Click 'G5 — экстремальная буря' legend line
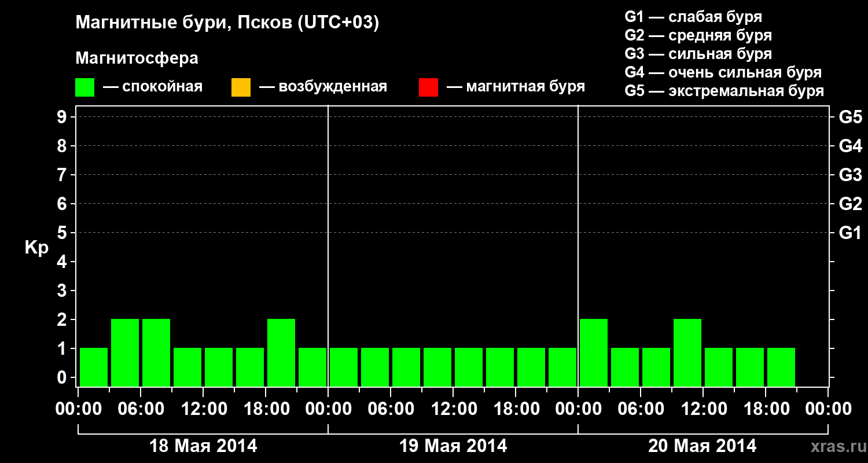Screen dimensions: 868x463 (724, 91)
